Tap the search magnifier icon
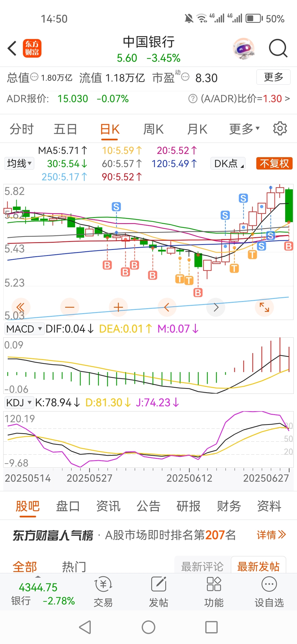Viewport: 297px width, 644px height. (278, 48)
